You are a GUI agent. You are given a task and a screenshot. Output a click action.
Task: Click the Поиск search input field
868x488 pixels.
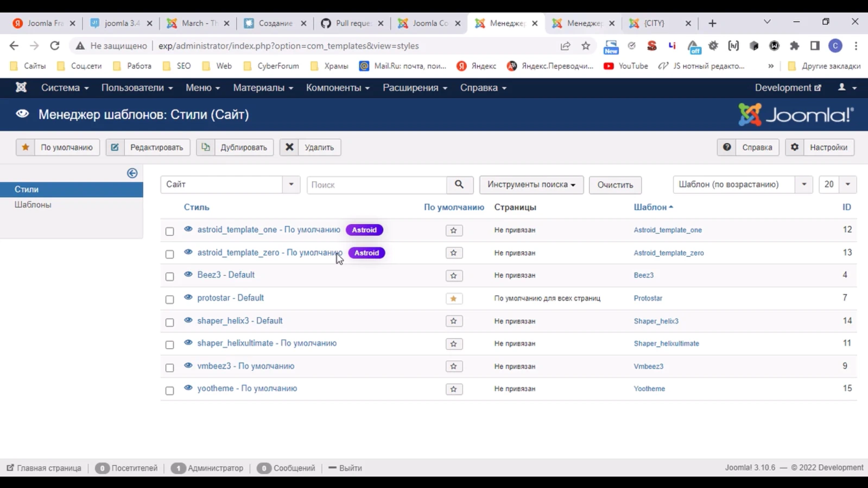click(x=377, y=185)
